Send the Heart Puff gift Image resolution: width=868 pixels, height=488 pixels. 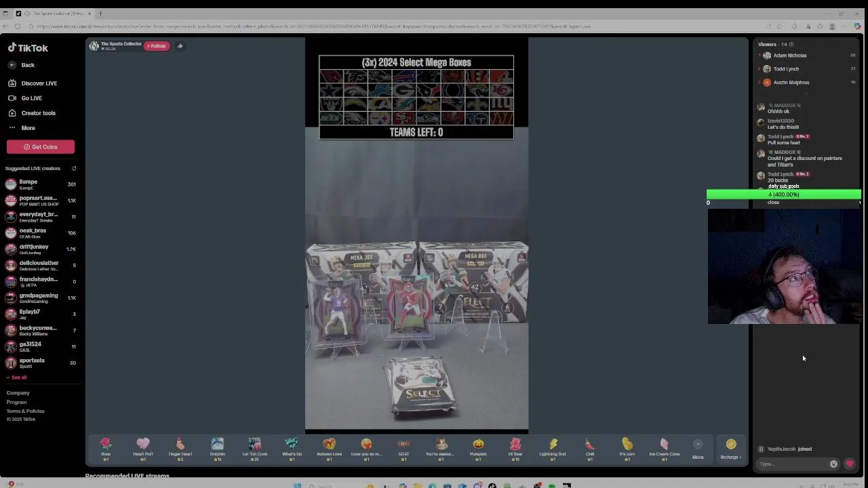tap(143, 449)
